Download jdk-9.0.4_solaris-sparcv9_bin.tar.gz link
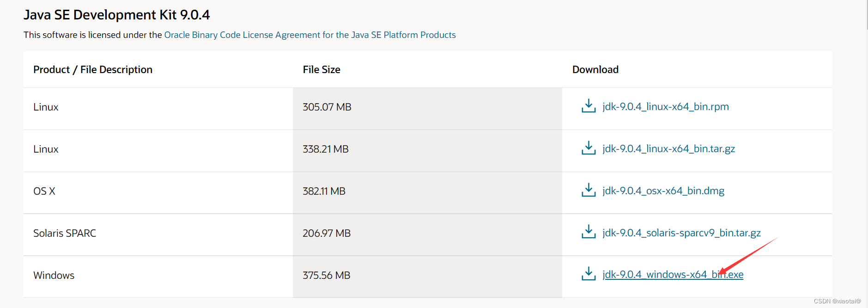Screen dimensions: 868x308 point(681,233)
